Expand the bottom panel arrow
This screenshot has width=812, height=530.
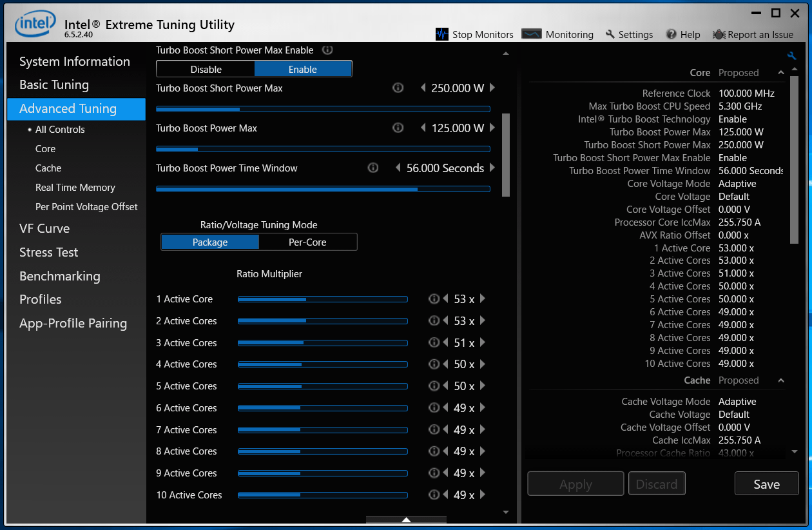[406, 520]
